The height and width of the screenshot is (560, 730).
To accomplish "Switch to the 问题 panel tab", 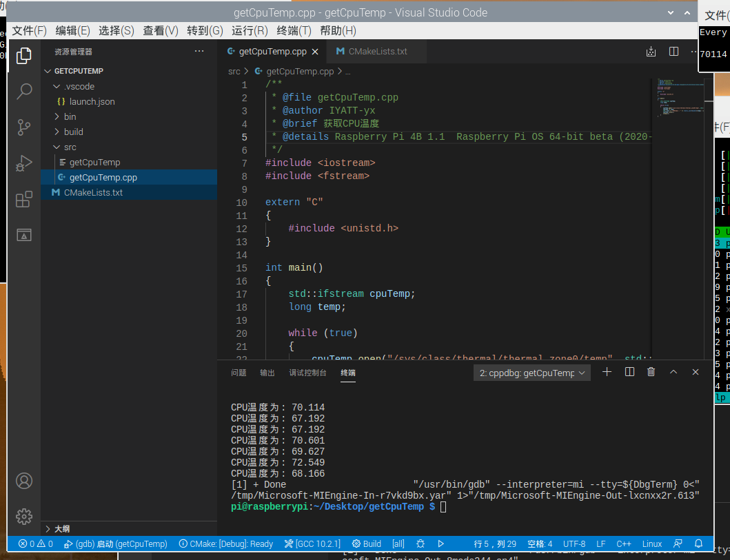I will click(x=239, y=373).
